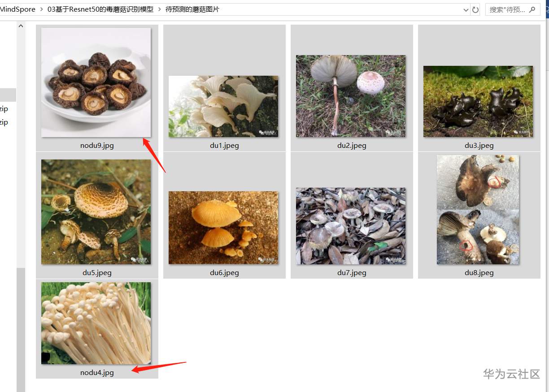The height and width of the screenshot is (392, 549).
Task: Refresh the current folder view
Action: point(475,9)
